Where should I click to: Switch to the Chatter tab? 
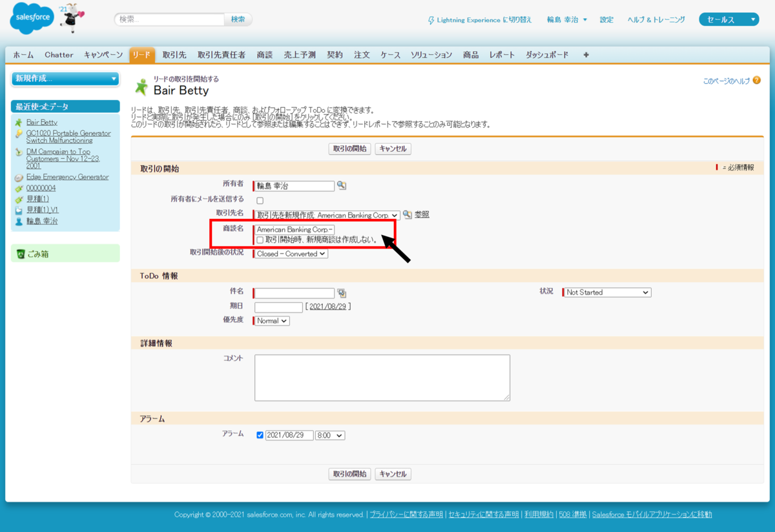[x=59, y=55]
